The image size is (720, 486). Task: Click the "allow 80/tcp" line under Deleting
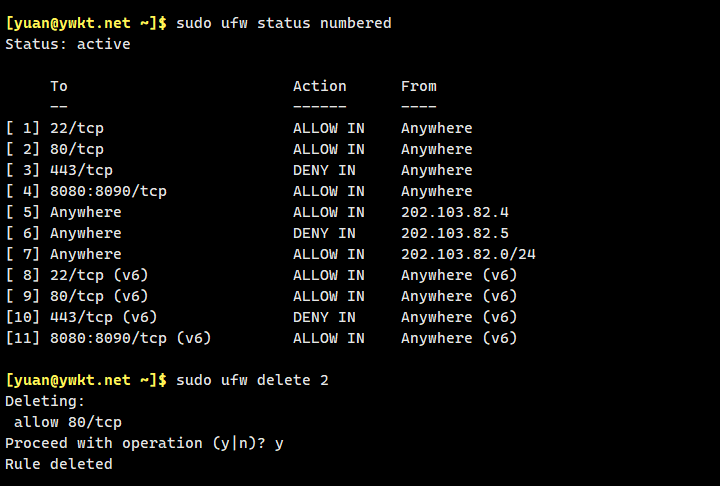click(x=68, y=422)
